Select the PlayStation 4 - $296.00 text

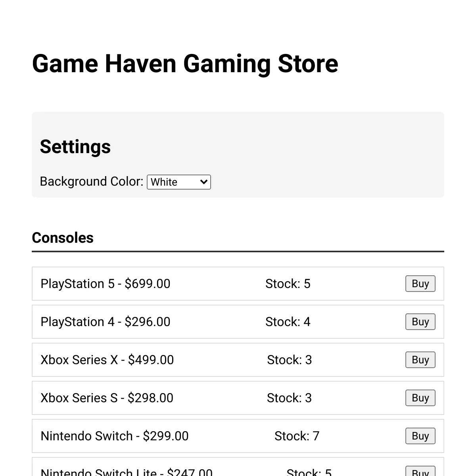click(106, 322)
